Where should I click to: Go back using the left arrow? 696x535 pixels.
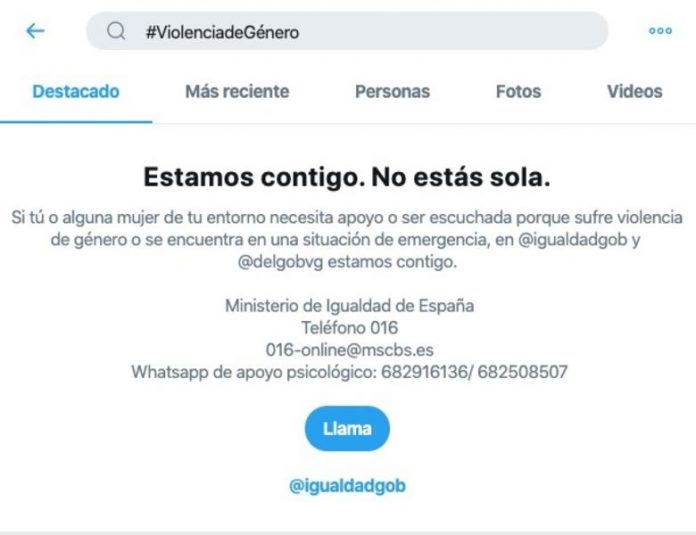pyautogui.click(x=35, y=31)
